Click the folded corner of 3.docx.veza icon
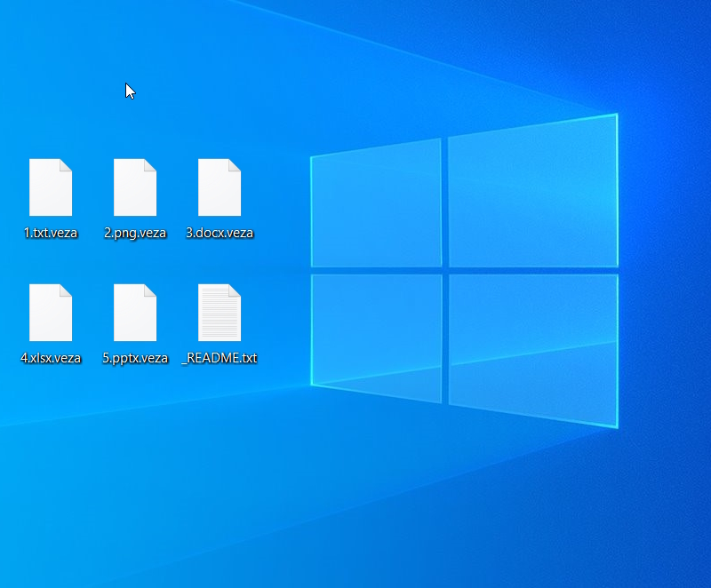 [x=235, y=165]
